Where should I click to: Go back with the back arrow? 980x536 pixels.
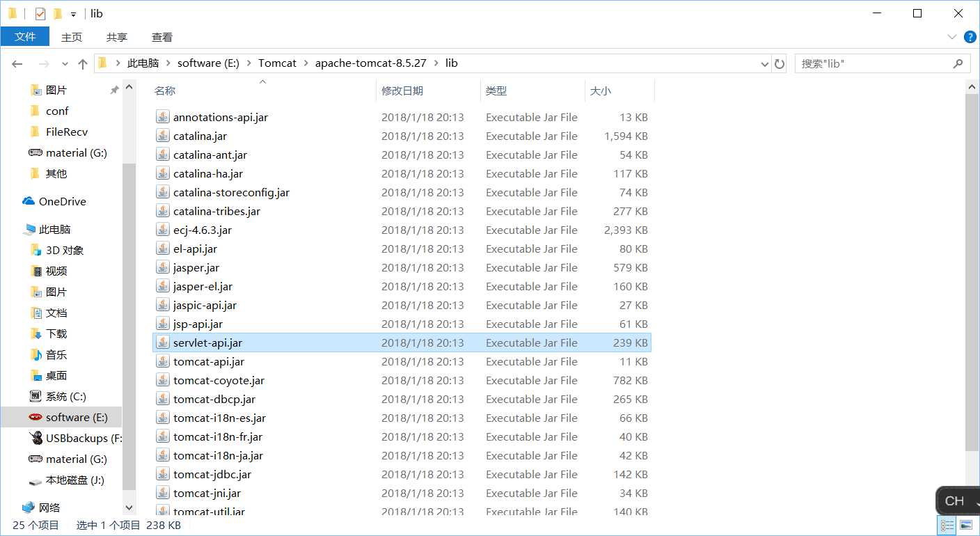pos(17,63)
